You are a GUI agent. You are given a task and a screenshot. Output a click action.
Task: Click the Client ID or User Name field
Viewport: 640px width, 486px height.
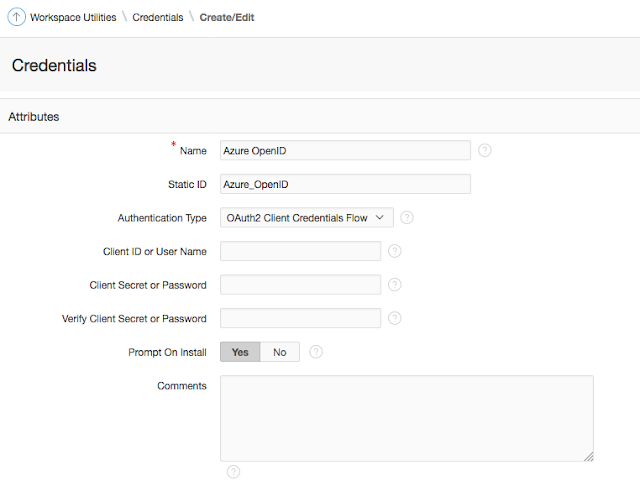click(300, 251)
